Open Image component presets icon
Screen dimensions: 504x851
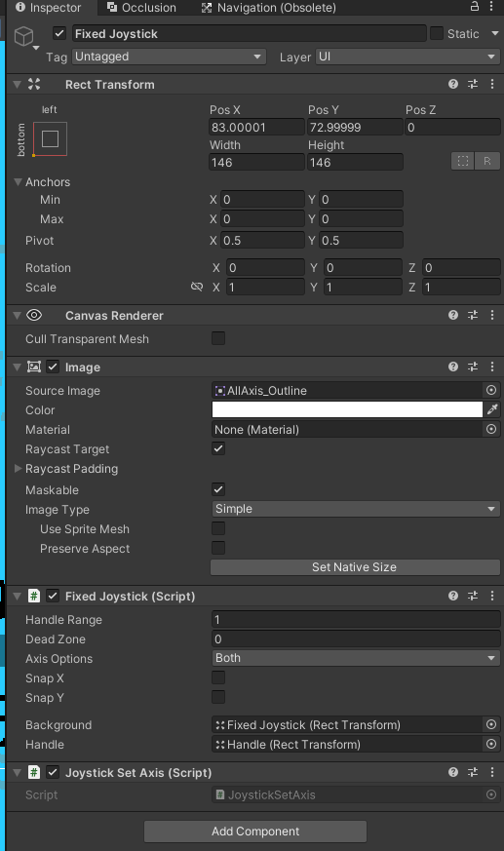[473, 367]
